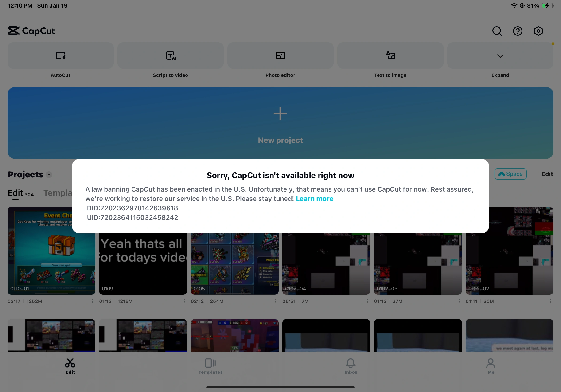Viewport: 561px width, 392px height.
Task: Expand the tools row with chevron
Action: tap(500, 56)
